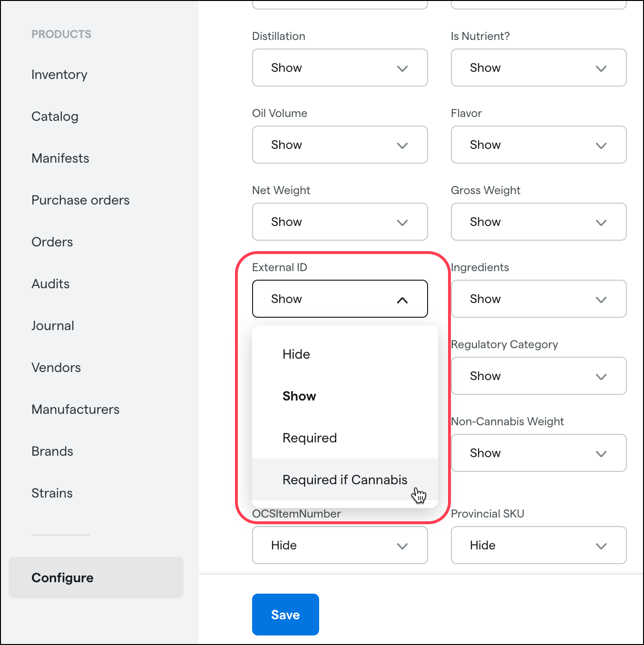Screen dimensions: 644x645
Task: Open the Non-Cannabis Weight dropdown
Action: click(538, 453)
